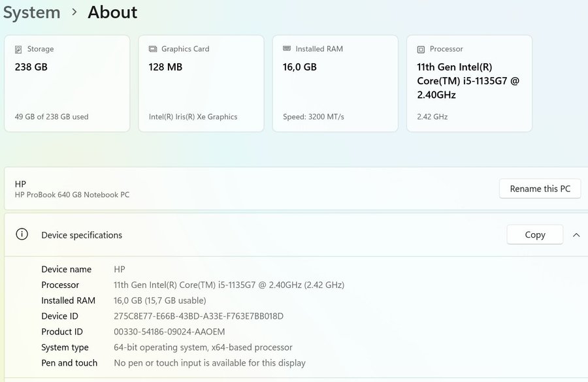Image resolution: width=588 pixels, height=382 pixels.
Task: Click the HP ProBook 640 G8 Notebook PC label
Action: 72,195
